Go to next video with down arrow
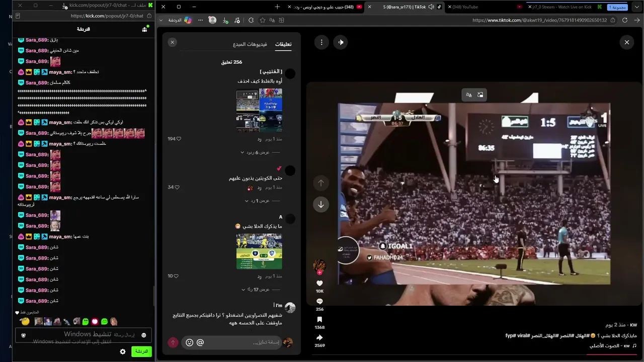The width and height of the screenshot is (644, 362). (x=321, y=204)
